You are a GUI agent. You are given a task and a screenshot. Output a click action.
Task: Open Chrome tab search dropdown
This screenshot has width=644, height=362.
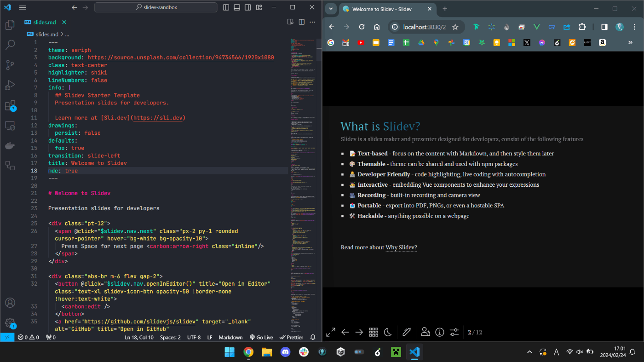[x=331, y=9]
